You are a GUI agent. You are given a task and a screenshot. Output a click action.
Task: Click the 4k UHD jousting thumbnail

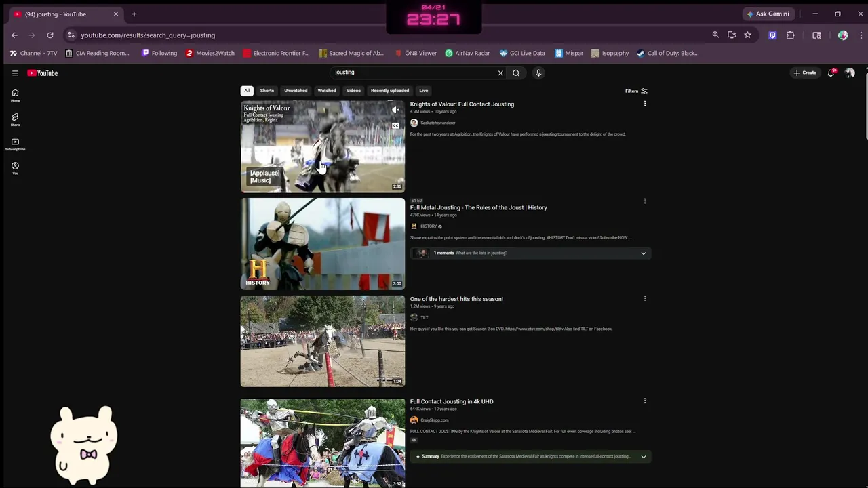click(x=323, y=443)
